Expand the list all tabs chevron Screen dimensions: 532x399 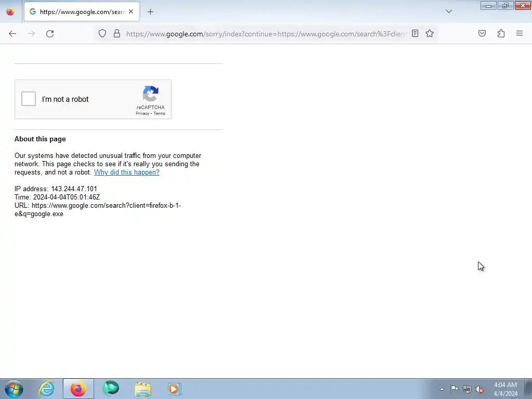[x=449, y=11]
